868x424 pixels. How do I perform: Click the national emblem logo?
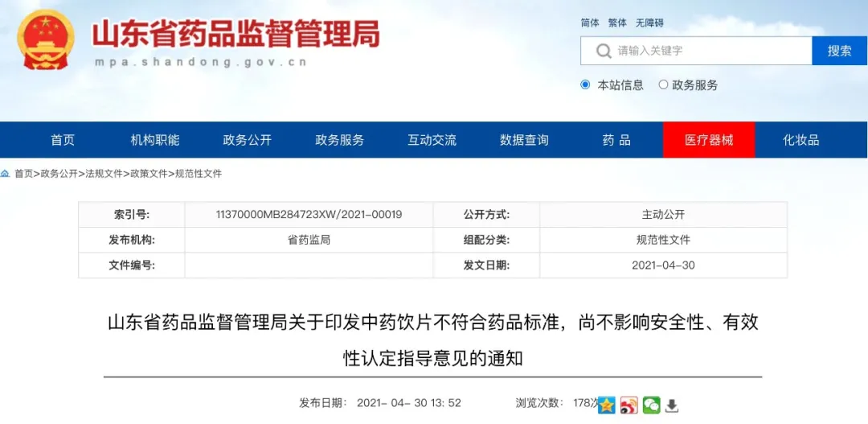46,39
